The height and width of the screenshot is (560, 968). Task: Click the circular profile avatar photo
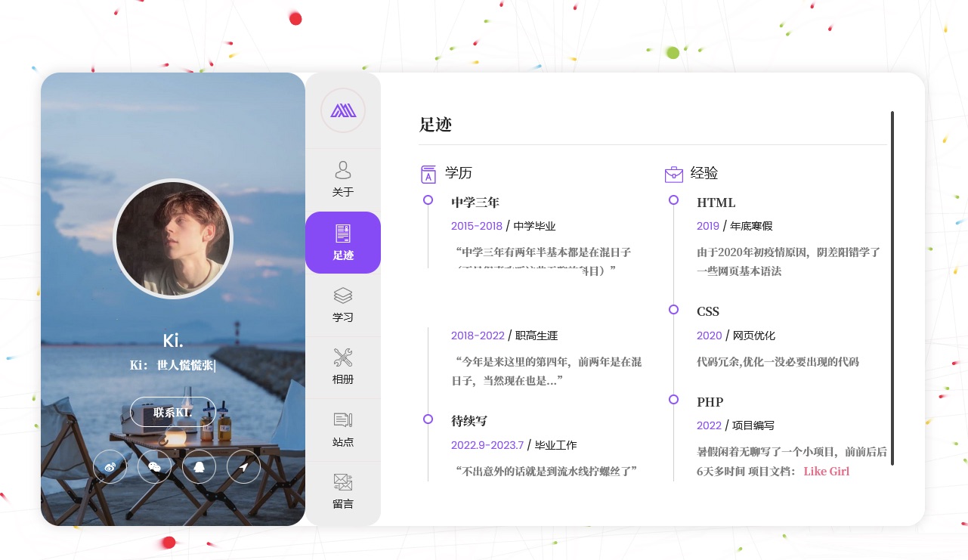(173, 239)
